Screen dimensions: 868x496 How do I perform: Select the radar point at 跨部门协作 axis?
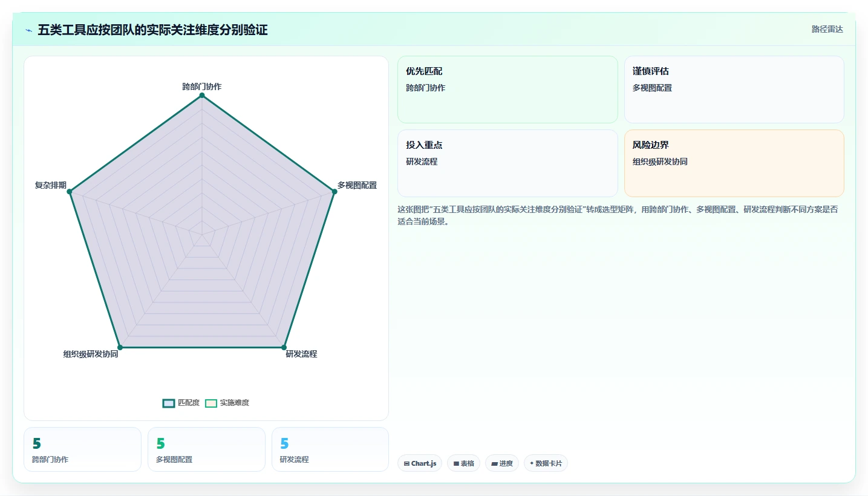pyautogui.click(x=202, y=95)
